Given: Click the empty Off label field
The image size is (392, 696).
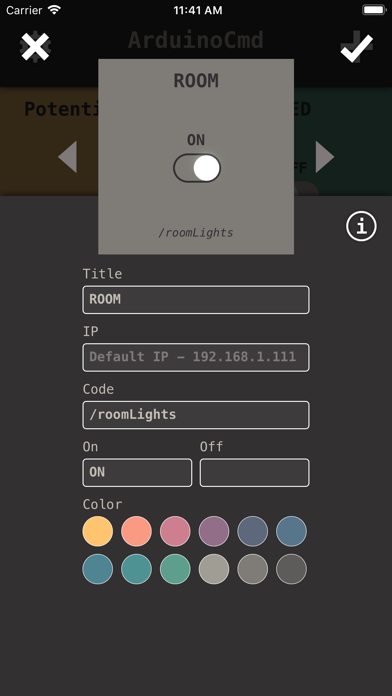Looking at the screenshot, I should [254, 473].
